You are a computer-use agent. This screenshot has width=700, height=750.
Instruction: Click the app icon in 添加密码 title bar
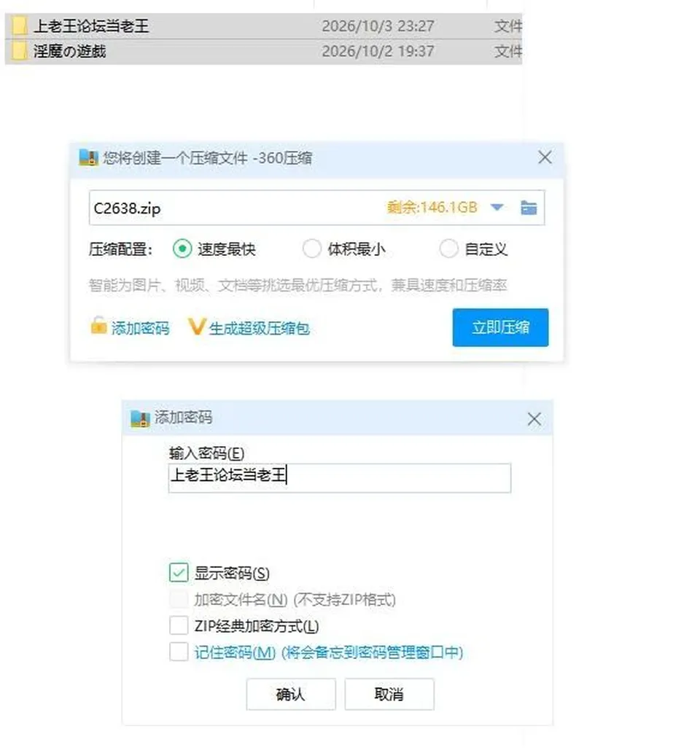pos(140,418)
